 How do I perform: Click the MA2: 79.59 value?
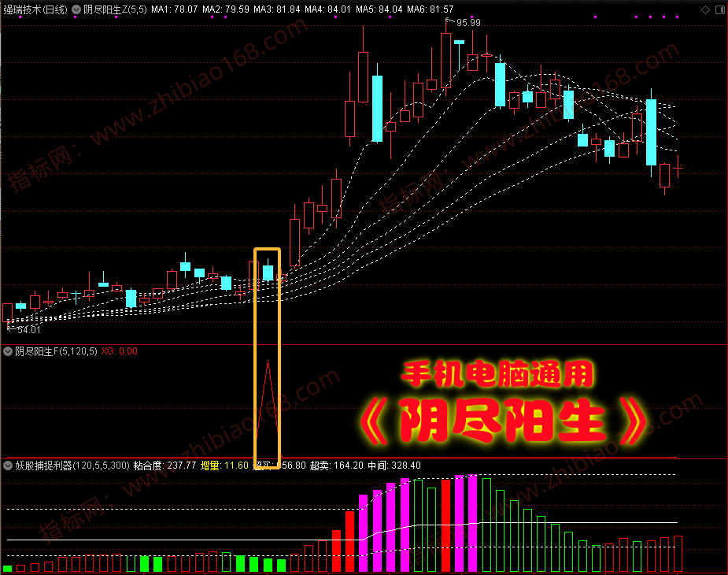pos(226,9)
